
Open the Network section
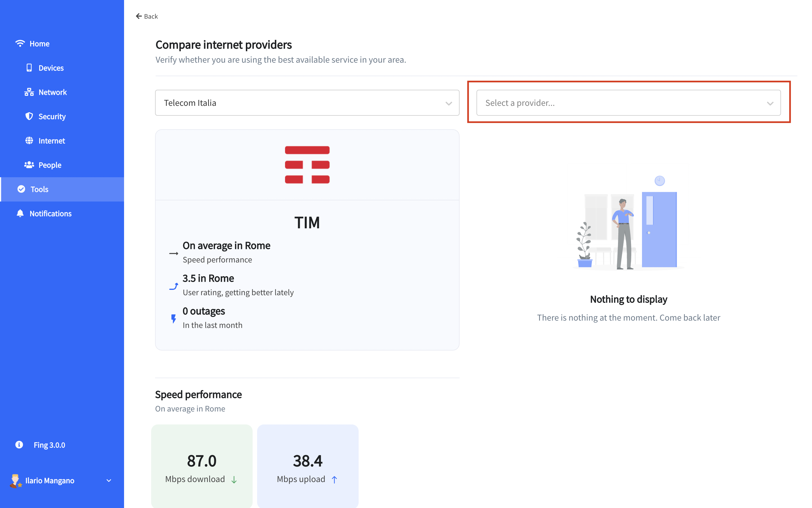pos(62,92)
